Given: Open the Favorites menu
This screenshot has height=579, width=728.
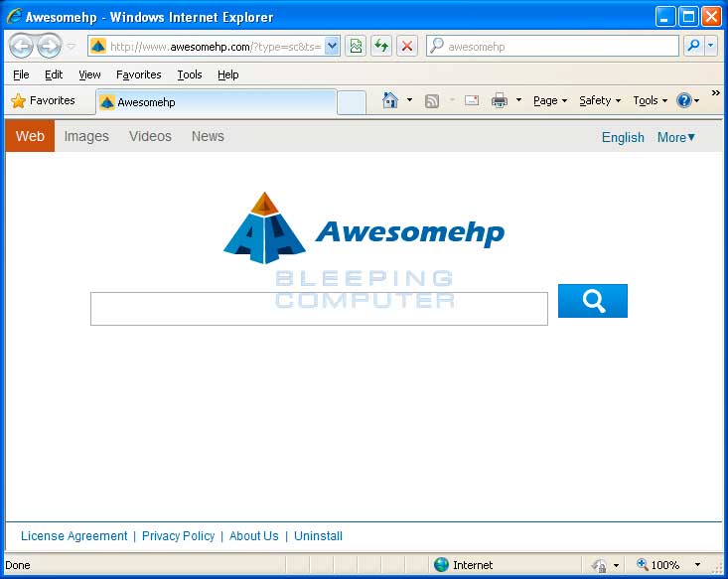Looking at the screenshot, I should click(x=138, y=74).
